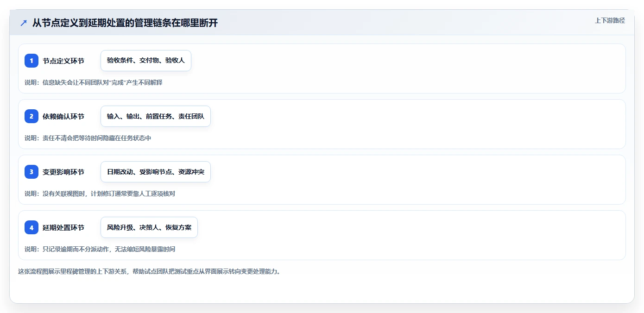Click the note about 信息缺失会让不同团队

point(94,82)
